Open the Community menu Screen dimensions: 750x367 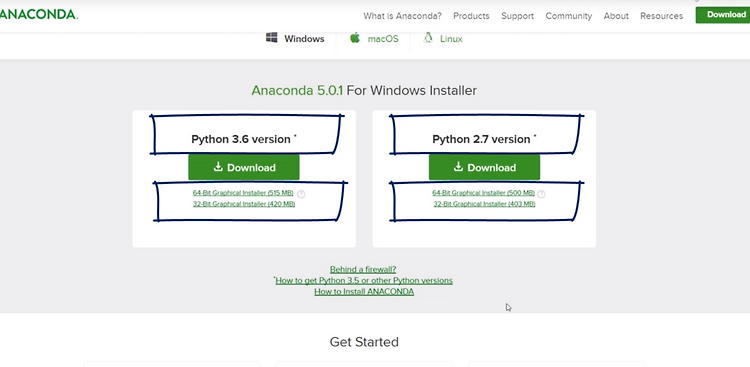point(569,16)
